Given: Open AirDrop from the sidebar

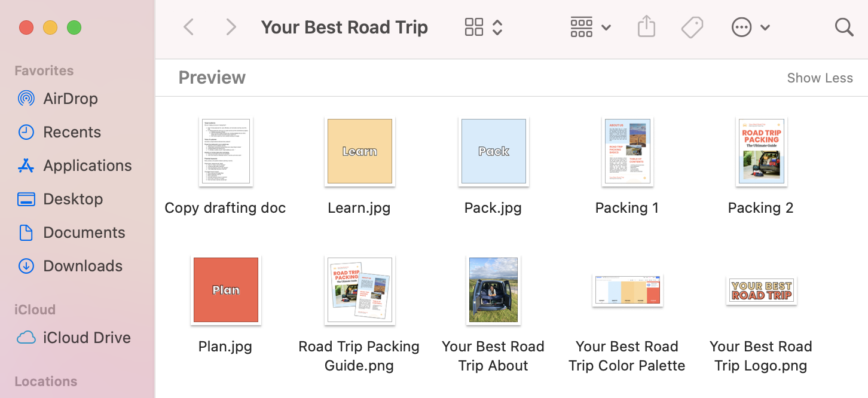Looking at the screenshot, I should point(70,99).
